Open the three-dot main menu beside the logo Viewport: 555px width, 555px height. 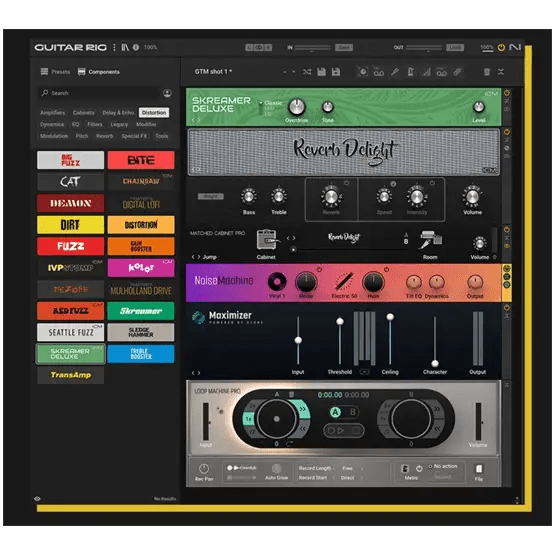pos(114,47)
